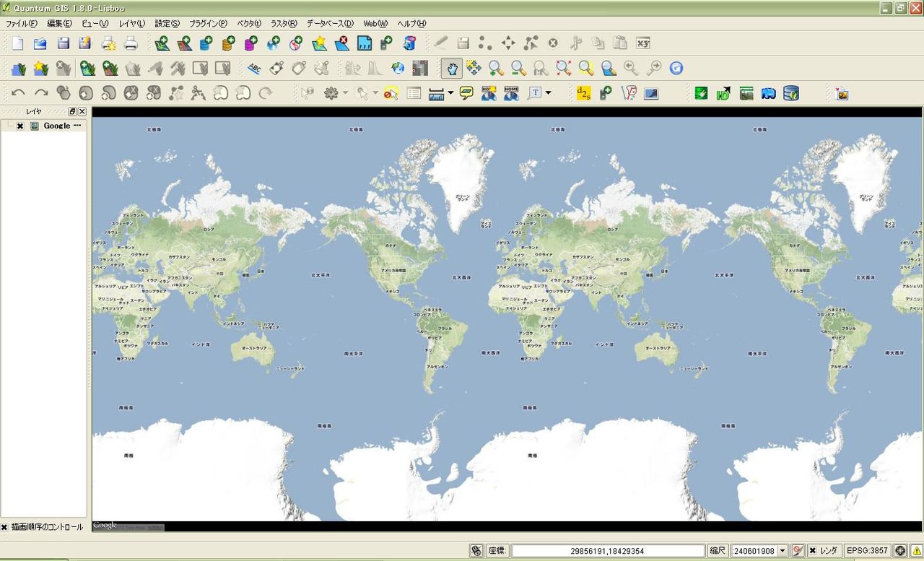This screenshot has height=561, width=924.
Task: Click the xy coordinate capture icon
Action: tap(643, 43)
